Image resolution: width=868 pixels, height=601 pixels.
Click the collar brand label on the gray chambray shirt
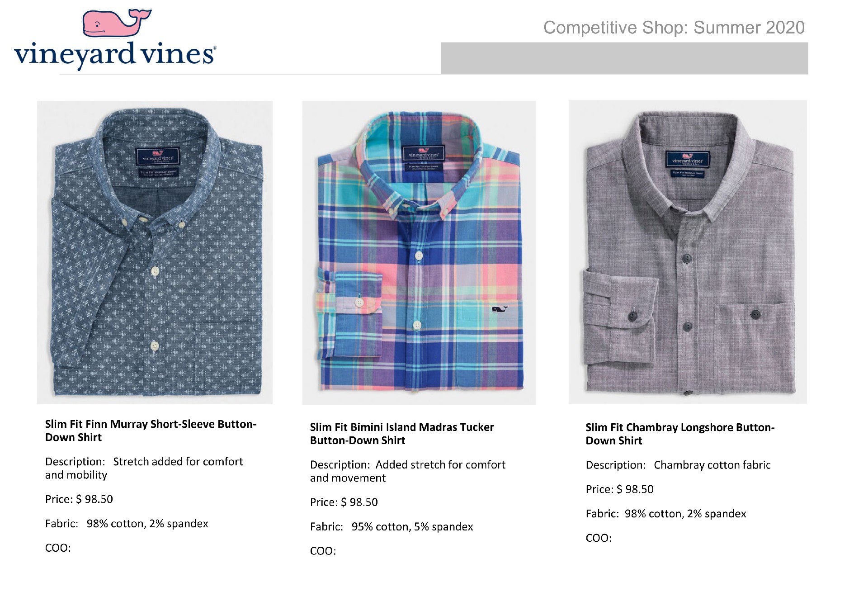tap(687, 160)
